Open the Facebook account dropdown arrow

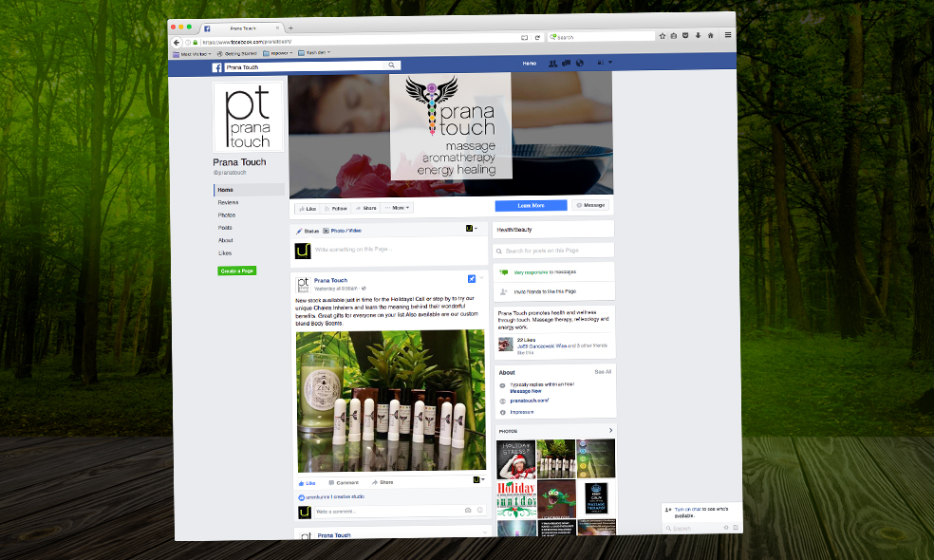click(610, 62)
